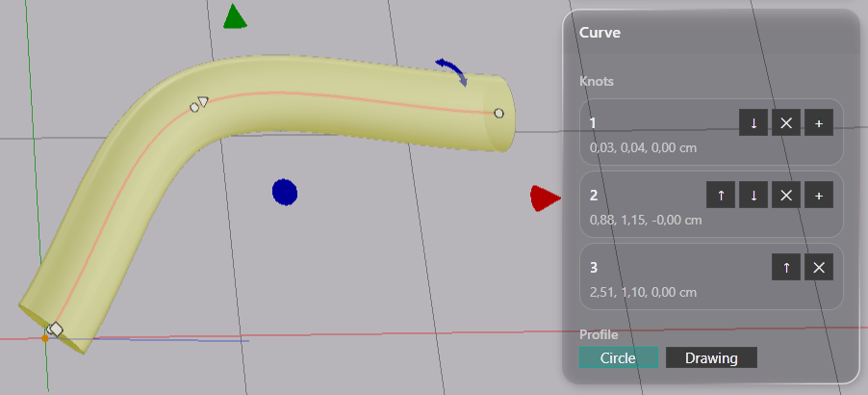Switch profile to Drawing
Screen dimensions: 868x395
point(711,357)
